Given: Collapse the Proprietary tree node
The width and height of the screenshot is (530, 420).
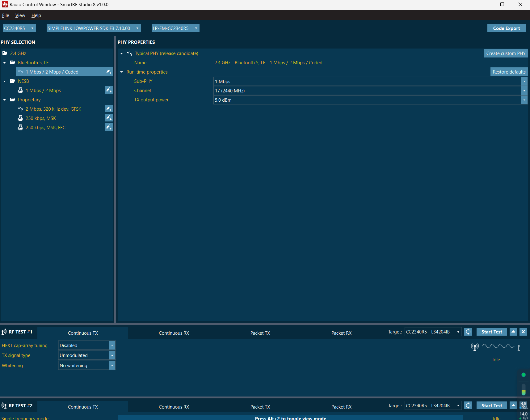Looking at the screenshot, I should tap(5, 100).
